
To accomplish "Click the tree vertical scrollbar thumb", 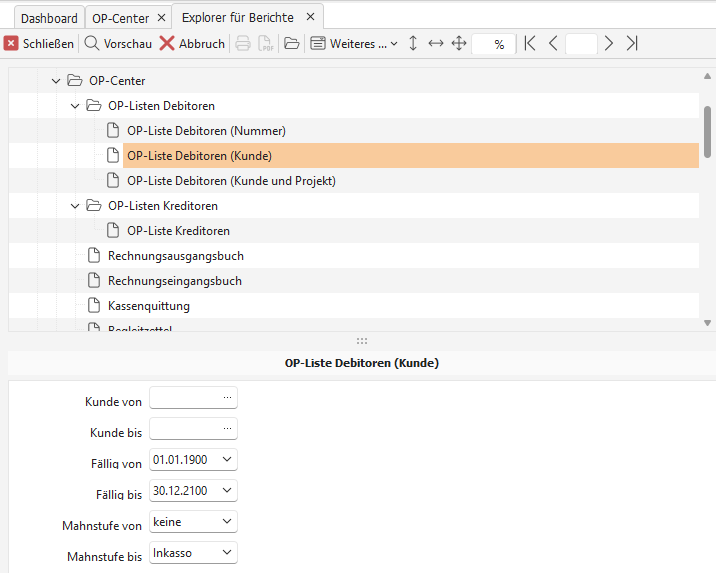I will pyautogui.click(x=707, y=131).
